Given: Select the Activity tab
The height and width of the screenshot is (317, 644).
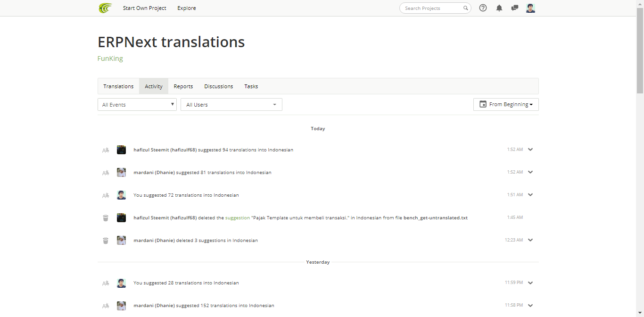Looking at the screenshot, I should pyautogui.click(x=154, y=86).
